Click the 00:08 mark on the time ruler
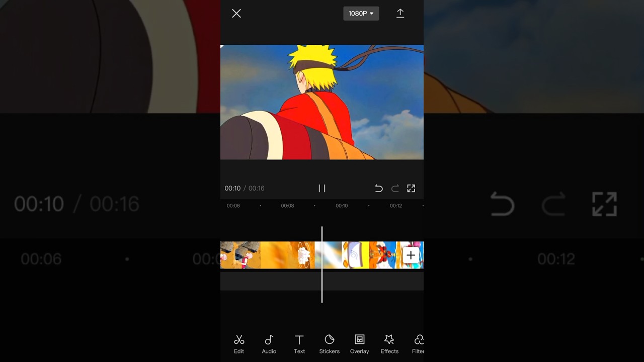Viewport: 644px width, 362px height. 287,206
